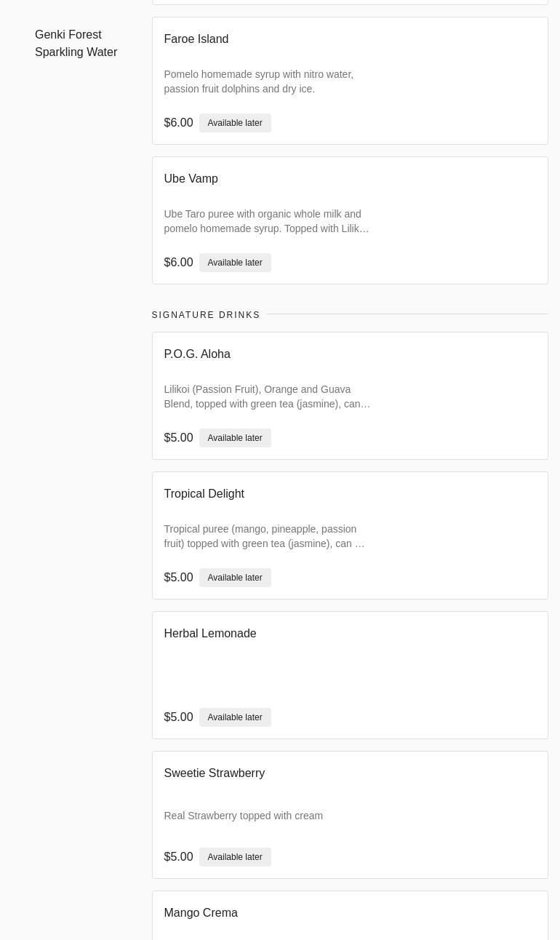560x940 pixels.
Task: Open the Faroe Island drink item
Action: [x=196, y=39]
